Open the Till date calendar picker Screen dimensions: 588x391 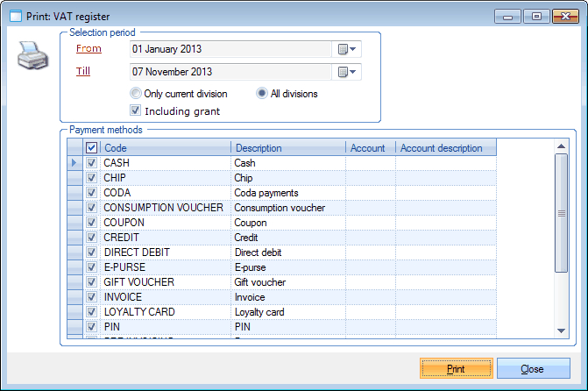[348, 72]
